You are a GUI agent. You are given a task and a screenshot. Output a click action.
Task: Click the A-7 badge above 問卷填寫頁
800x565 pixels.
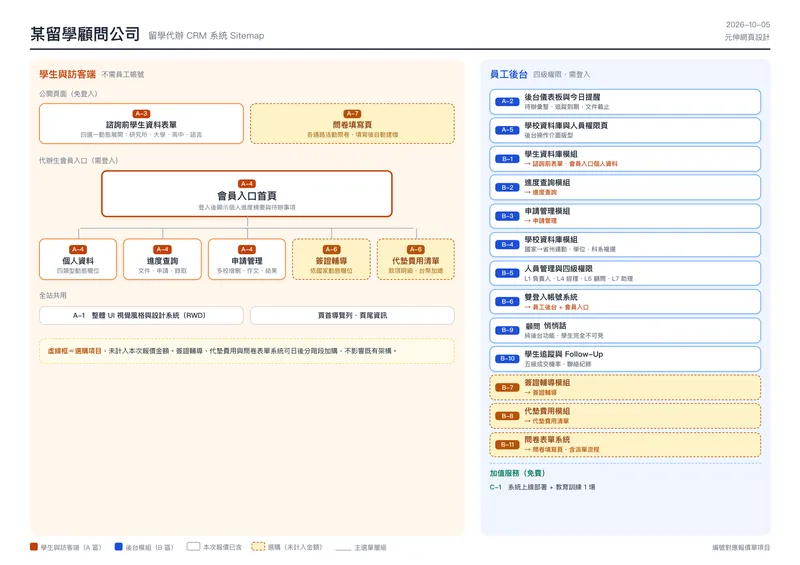click(352, 114)
